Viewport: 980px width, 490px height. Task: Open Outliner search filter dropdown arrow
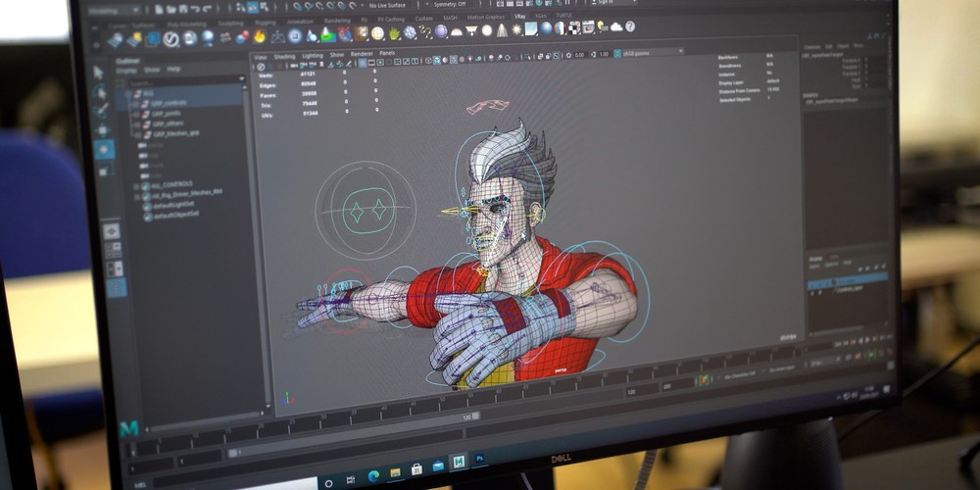242,78
